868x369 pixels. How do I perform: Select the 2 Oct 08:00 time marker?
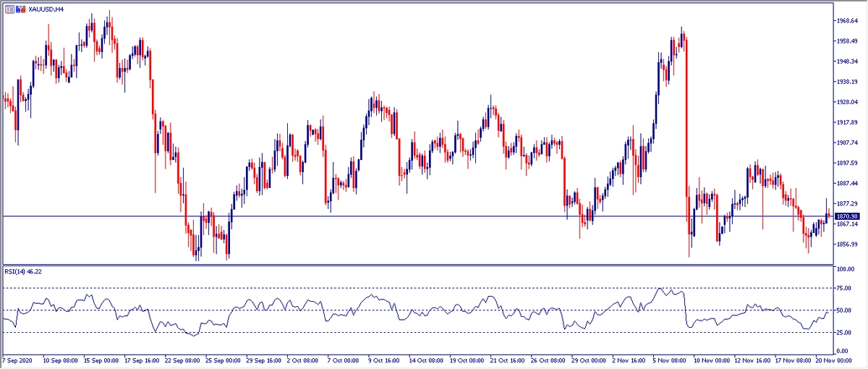(301, 360)
